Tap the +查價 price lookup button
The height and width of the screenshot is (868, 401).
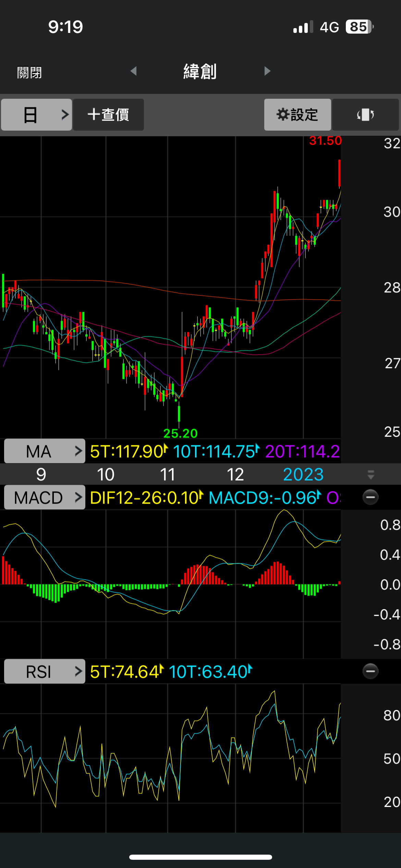pyautogui.click(x=108, y=114)
